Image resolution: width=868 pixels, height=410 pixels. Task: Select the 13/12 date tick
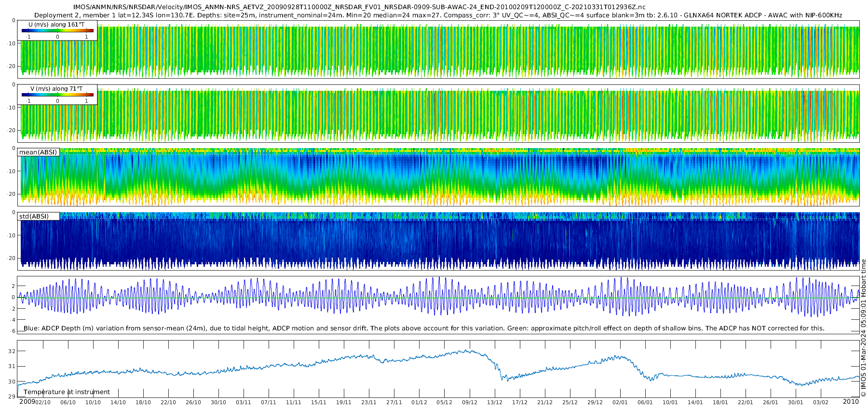pyautogui.click(x=495, y=402)
